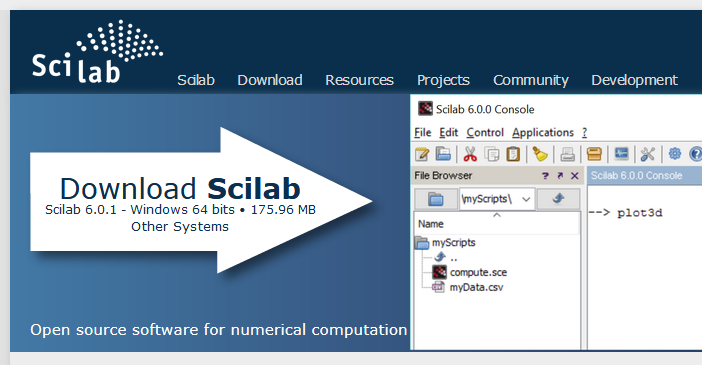Open the Download navigation menu
The width and height of the screenshot is (702, 365).
point(270,80)
